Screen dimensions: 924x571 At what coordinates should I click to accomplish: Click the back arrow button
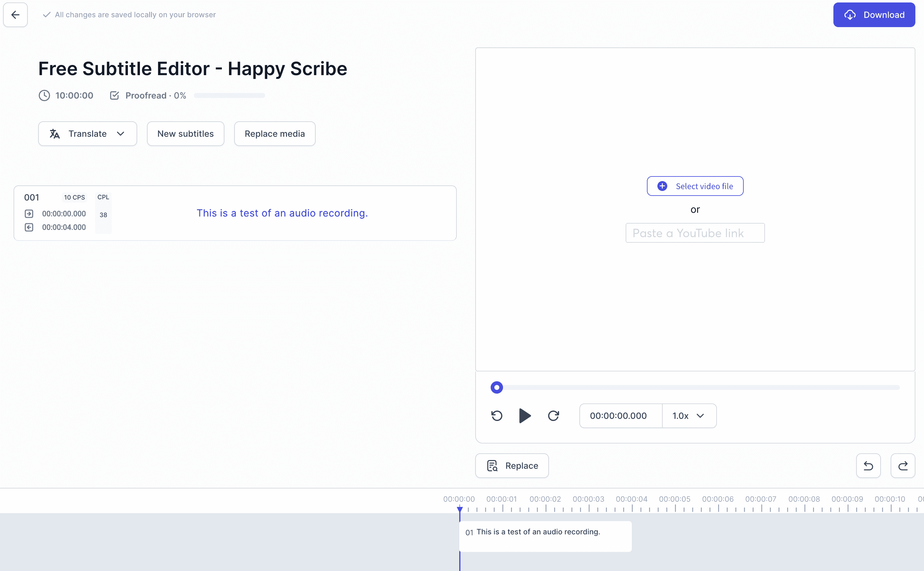pos(15,15)
